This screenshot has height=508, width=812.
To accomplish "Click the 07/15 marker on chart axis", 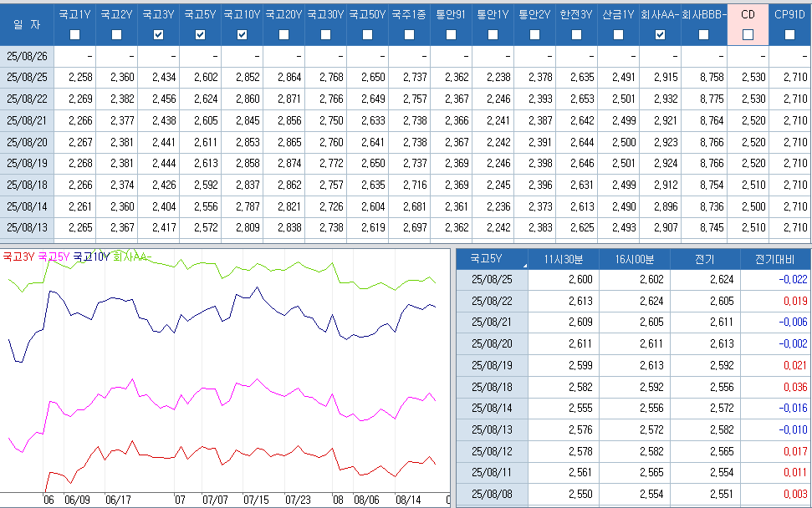I will pyautogui.click(x=256, y=500).
